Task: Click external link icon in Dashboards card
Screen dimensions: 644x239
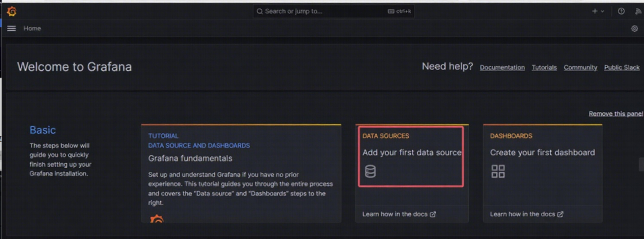Action: 560,214
